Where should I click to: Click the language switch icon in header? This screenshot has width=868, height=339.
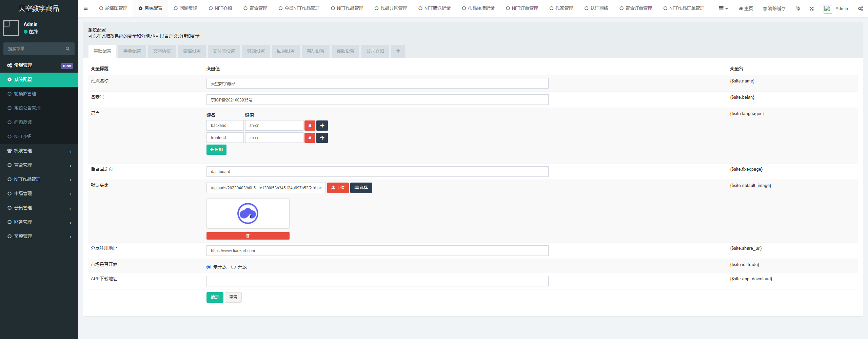click(x=797, y=8)
